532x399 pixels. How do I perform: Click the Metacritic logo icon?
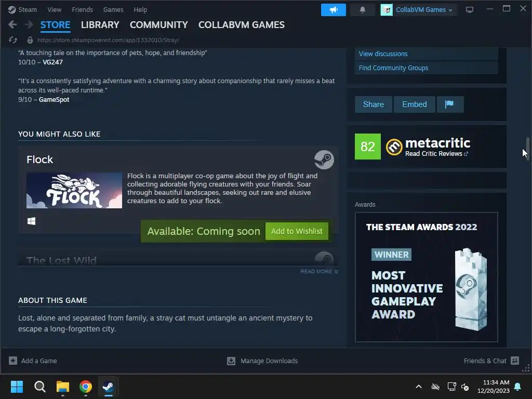point(394,147)
